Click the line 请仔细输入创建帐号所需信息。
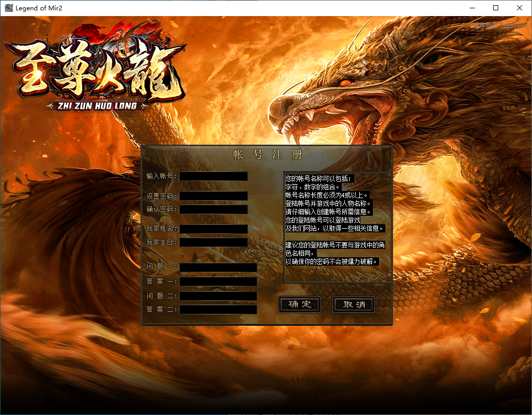Image resolution: width=532 pixels, height=415 pixels. tap(328, 212)
